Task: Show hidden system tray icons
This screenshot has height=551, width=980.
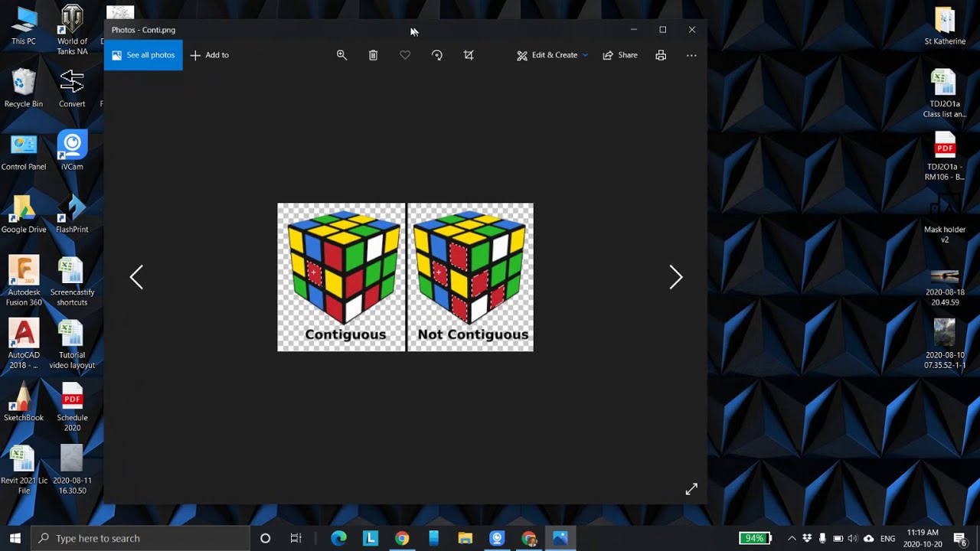Action: pyautogui.click(x=792, y=538)
